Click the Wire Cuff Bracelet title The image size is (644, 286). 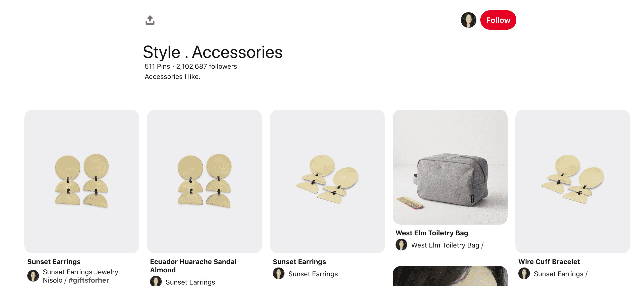click(x=549, y=262)
